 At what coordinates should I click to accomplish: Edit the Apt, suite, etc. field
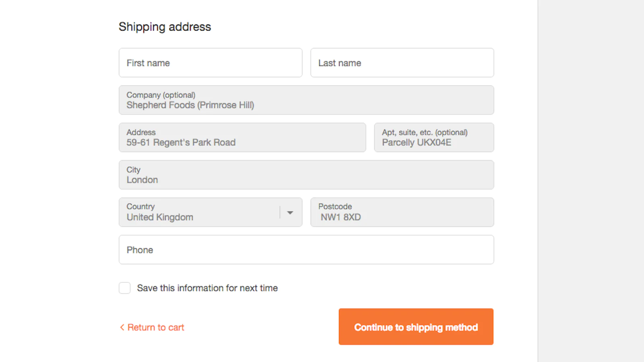click(433, 138)
